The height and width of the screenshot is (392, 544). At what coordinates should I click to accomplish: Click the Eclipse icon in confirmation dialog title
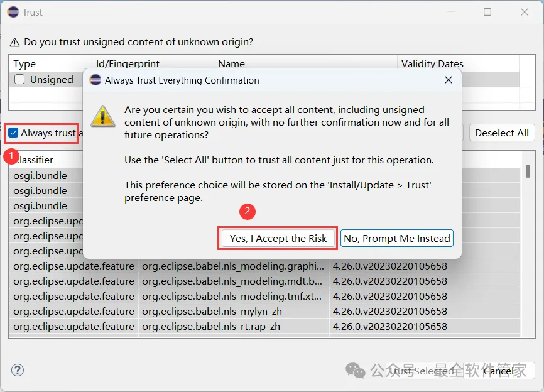coord(95,80)
